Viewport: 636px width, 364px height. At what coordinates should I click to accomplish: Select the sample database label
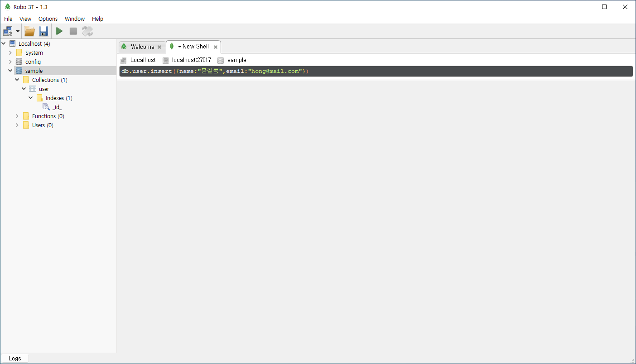click(x=34, y=71)
